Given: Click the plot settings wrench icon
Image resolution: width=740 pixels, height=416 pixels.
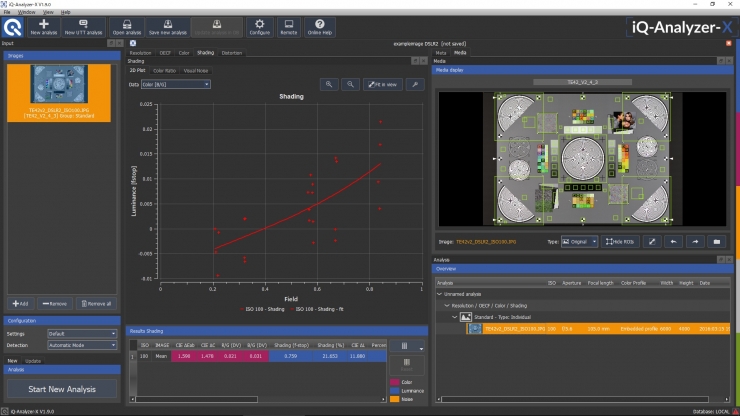Looking at the screenshot, I should [415, 84].
